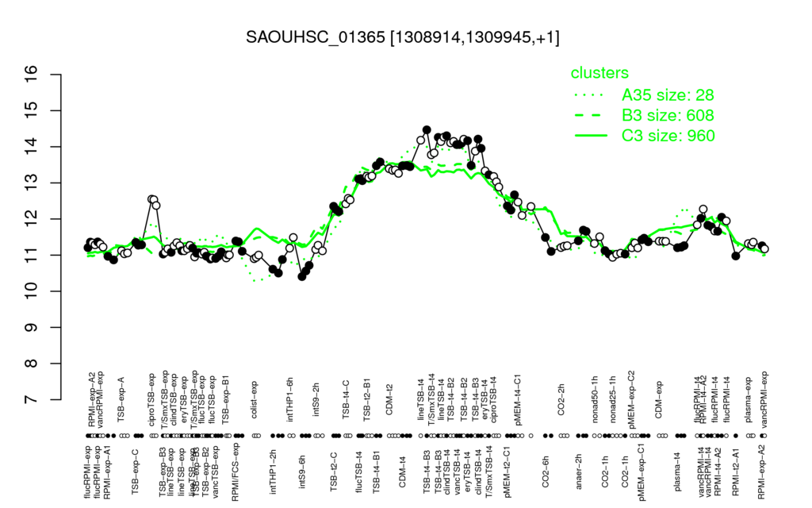The height and width of the screenshot is (508, 812).
Task: Click the y-axis tick label 7
Action: (32, 400)
